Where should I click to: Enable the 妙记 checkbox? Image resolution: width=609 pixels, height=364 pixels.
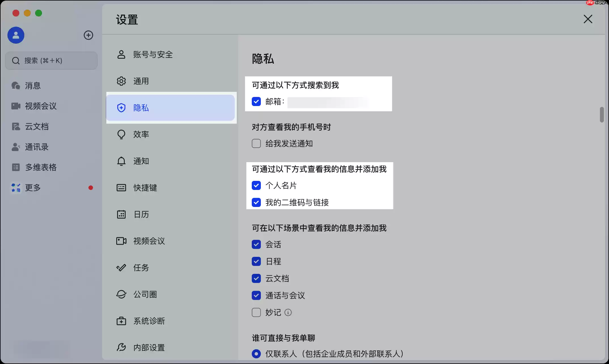click(x=256, y=312)
